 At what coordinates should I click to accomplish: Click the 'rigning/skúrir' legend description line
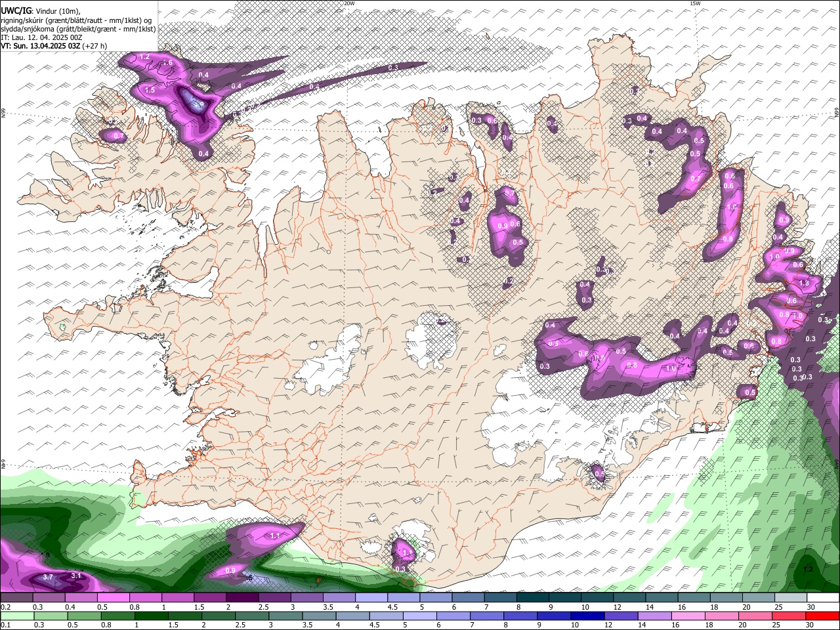point(76,20)
